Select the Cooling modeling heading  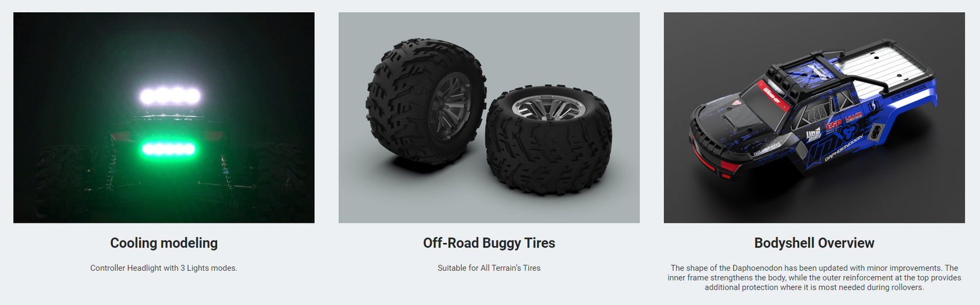(164, 243)
